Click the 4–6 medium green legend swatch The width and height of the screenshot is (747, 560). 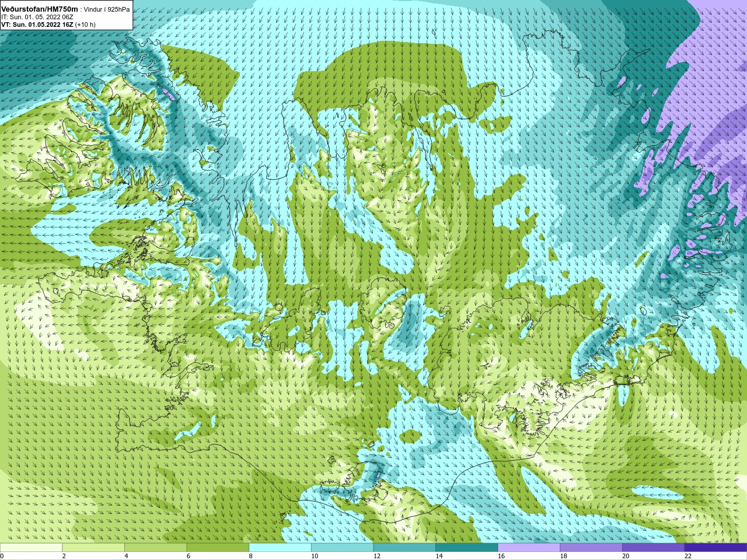coord(156,548)
